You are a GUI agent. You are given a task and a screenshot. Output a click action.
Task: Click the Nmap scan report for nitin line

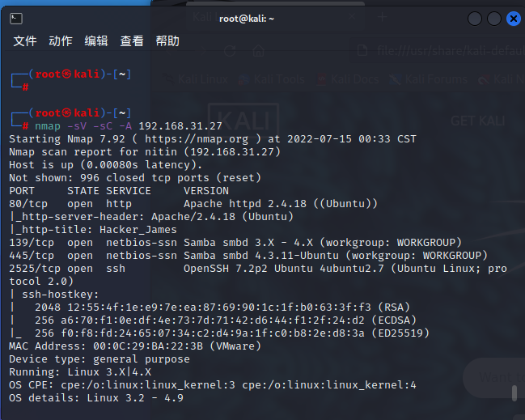pyautogui.click(x=145, y=152)
